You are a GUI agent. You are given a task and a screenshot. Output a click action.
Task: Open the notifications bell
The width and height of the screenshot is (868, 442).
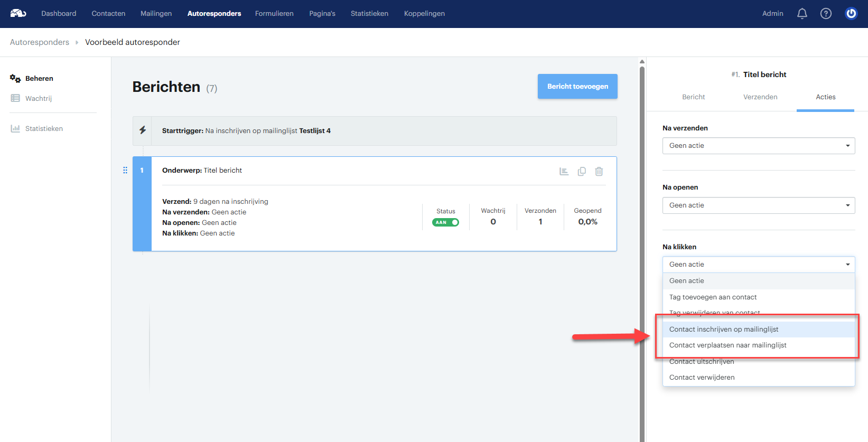[802, 14]
